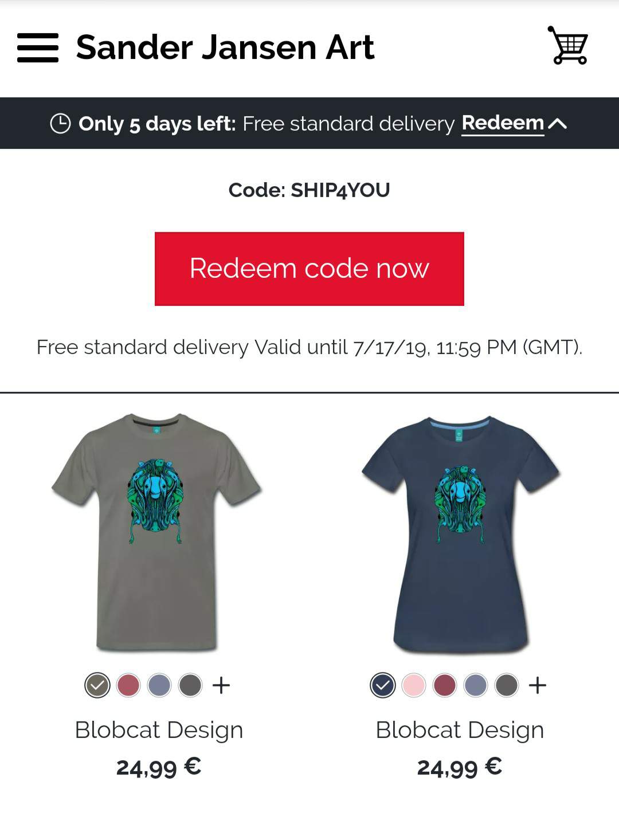Show more colors for the men's shirt
The height and width of the screenshot is (840, 619).
click(x=221, y=685)
